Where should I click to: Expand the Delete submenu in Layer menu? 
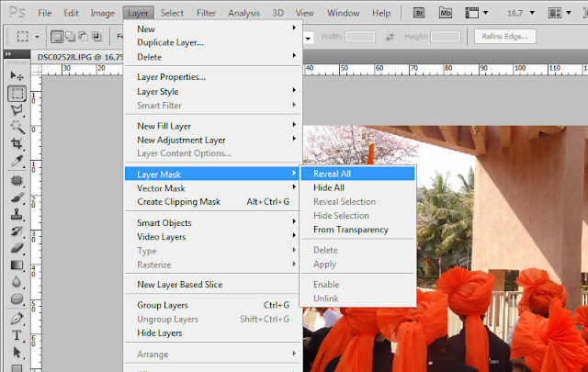click(x=213, y=57)
